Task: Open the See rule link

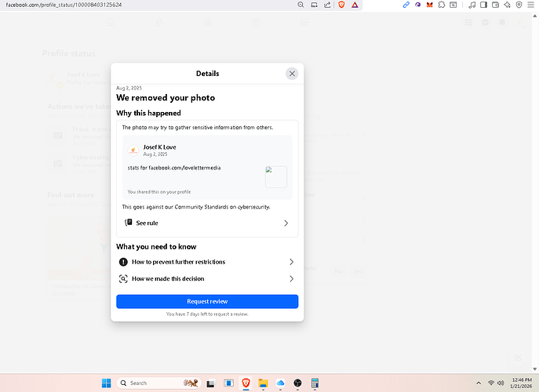Action: point(147,223)
